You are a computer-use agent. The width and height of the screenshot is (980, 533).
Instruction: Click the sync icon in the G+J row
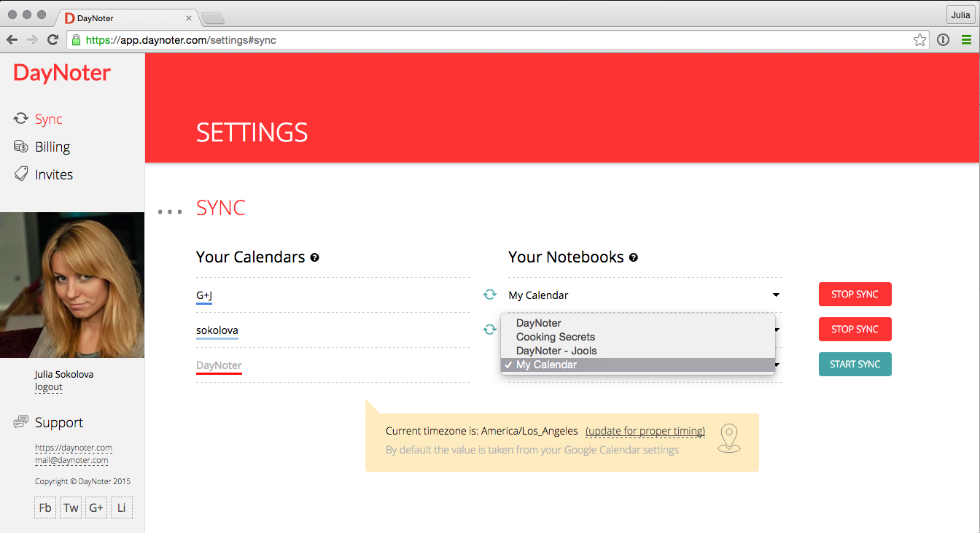click(489, 295)
